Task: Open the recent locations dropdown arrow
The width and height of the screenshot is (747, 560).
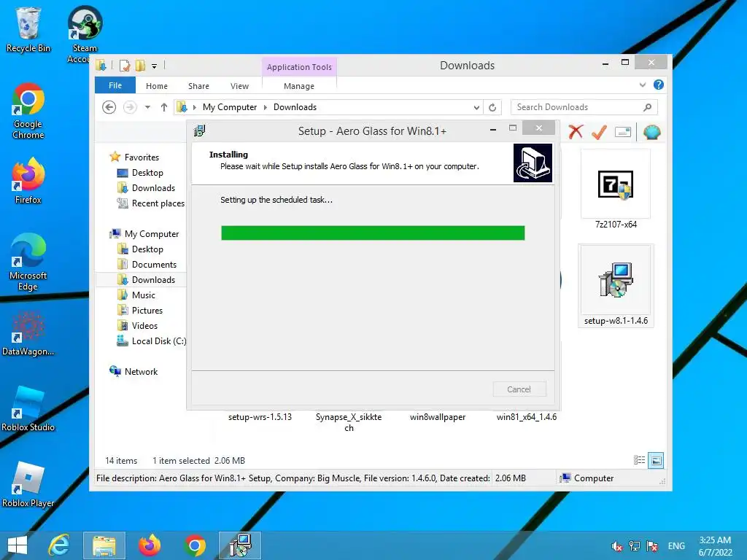Action: [x=147, y=107]
